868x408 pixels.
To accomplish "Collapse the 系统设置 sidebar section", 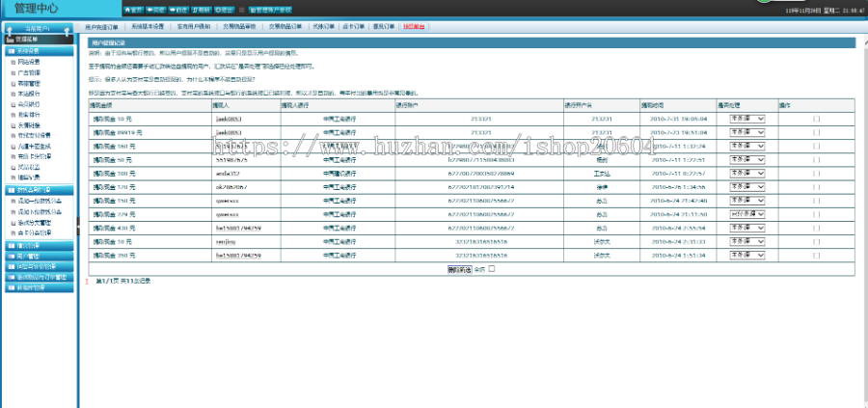I will click(x=39, y=51).
